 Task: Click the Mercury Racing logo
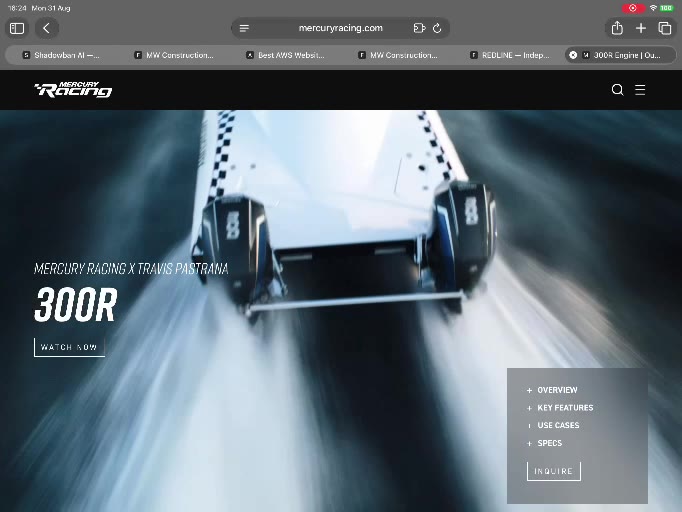(73, 90)
